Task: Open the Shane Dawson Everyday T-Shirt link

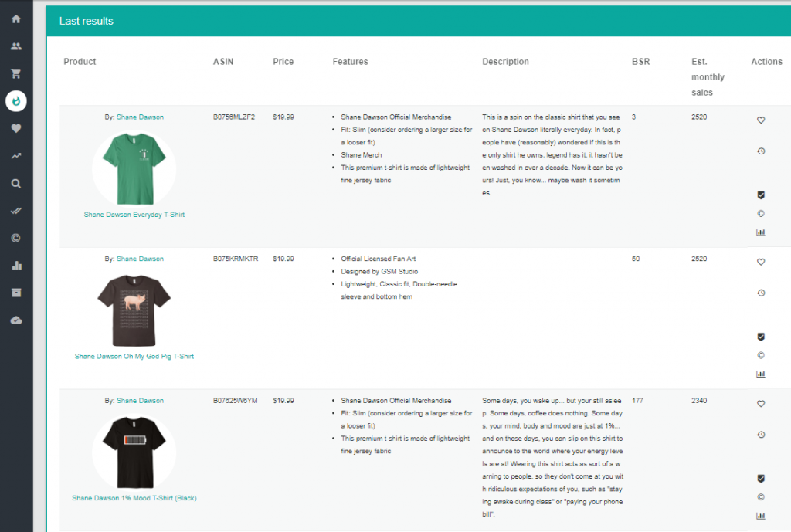Action: (x=134, y=214)
